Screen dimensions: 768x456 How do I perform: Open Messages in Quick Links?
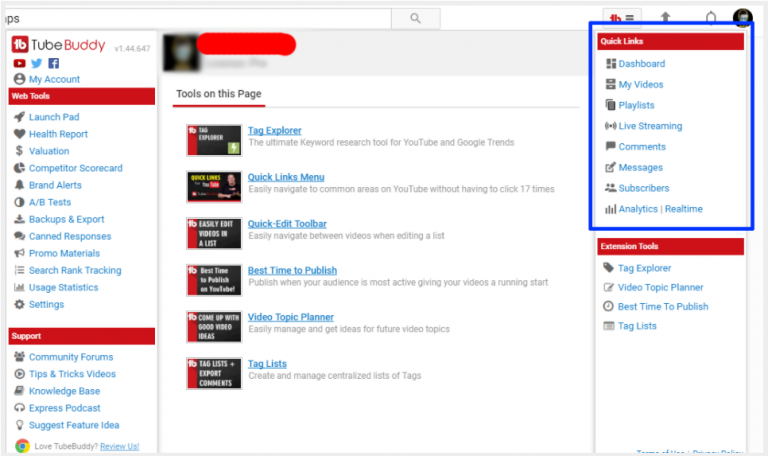coord(641,168)
